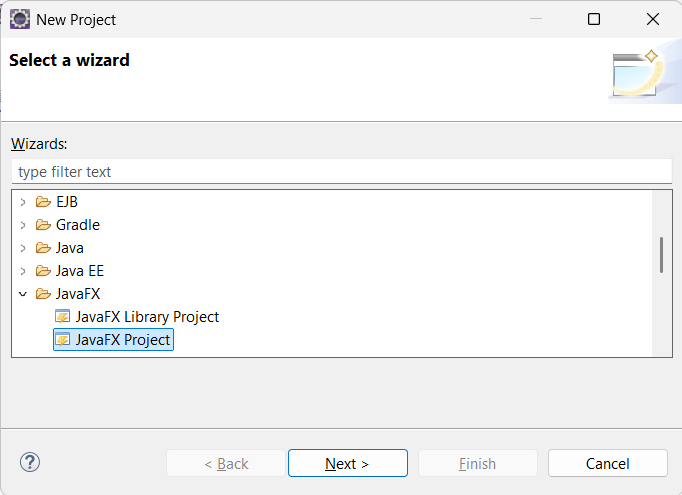Click the Java folder icon

tap(43, 248)
